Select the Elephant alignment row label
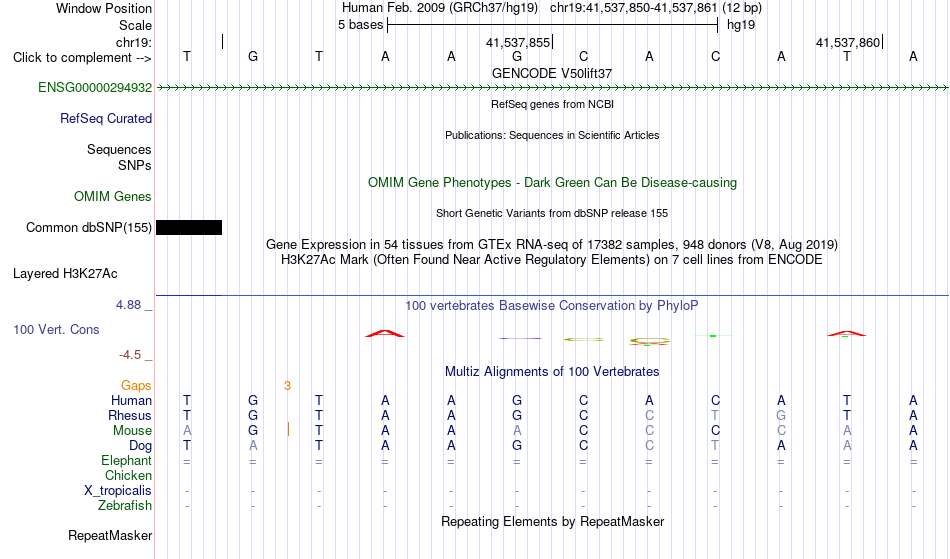This screenshot has height=559, width=950. point(126,461)
